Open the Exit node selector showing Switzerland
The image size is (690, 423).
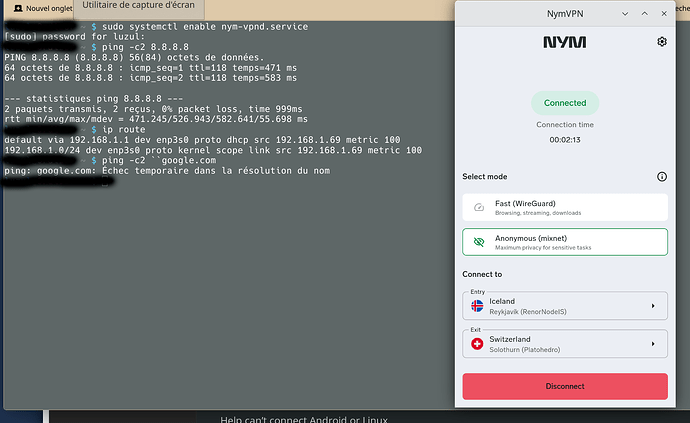click(565, 343)
